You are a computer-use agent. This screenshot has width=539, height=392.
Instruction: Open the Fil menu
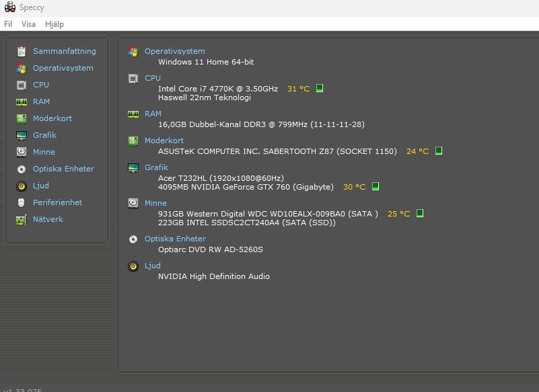pos(8,24)
